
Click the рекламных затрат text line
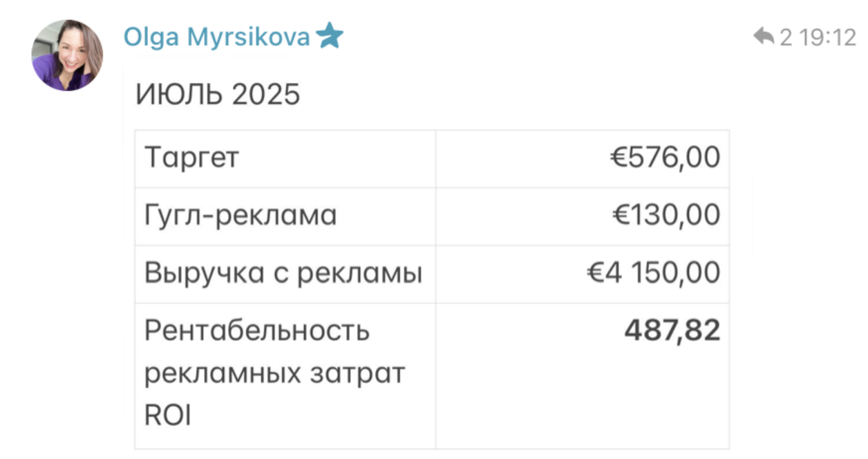274,374
